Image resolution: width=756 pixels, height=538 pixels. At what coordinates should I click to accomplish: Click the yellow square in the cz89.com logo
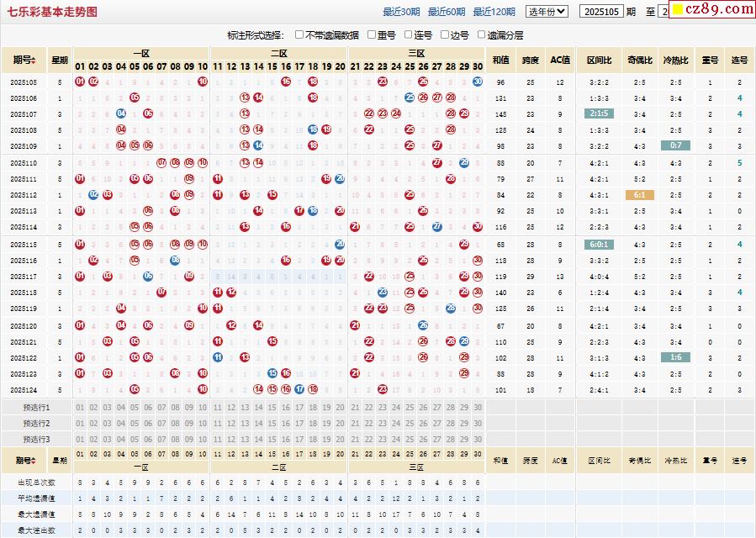pyautogui.click(x=678, y=10)
